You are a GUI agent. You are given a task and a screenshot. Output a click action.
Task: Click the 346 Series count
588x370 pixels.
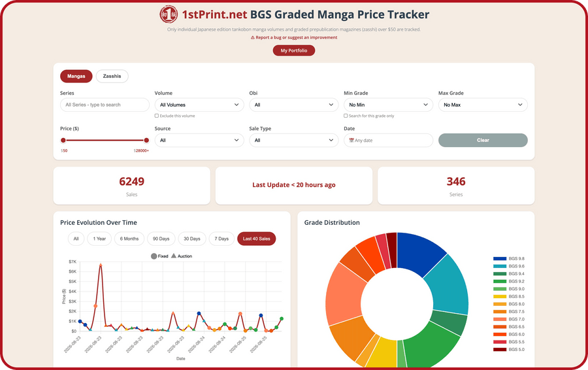[456, 182]
